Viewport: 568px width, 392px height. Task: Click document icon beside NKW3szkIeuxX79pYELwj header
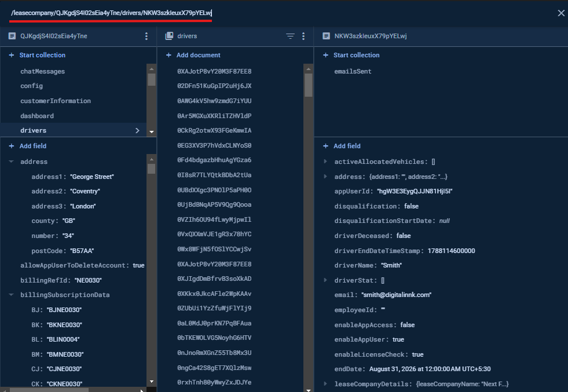click(326, 36)
